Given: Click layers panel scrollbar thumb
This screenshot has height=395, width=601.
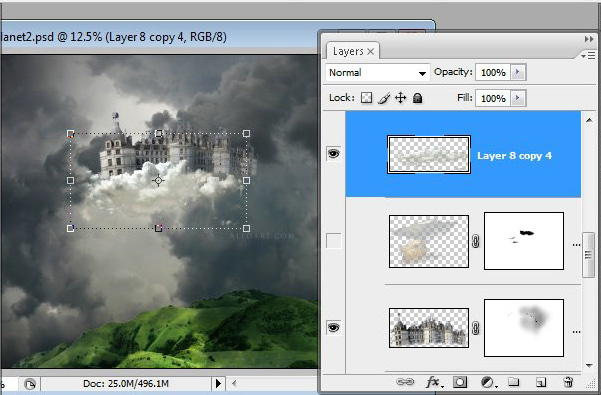Looking at the screenshot, I should coord(588,254).
